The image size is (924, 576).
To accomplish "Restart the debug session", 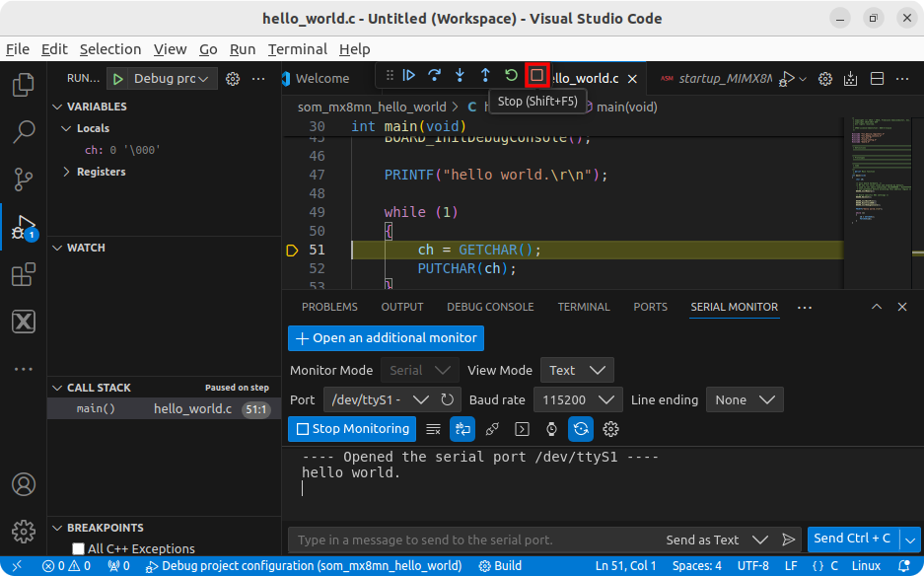I will coord(511,75).
